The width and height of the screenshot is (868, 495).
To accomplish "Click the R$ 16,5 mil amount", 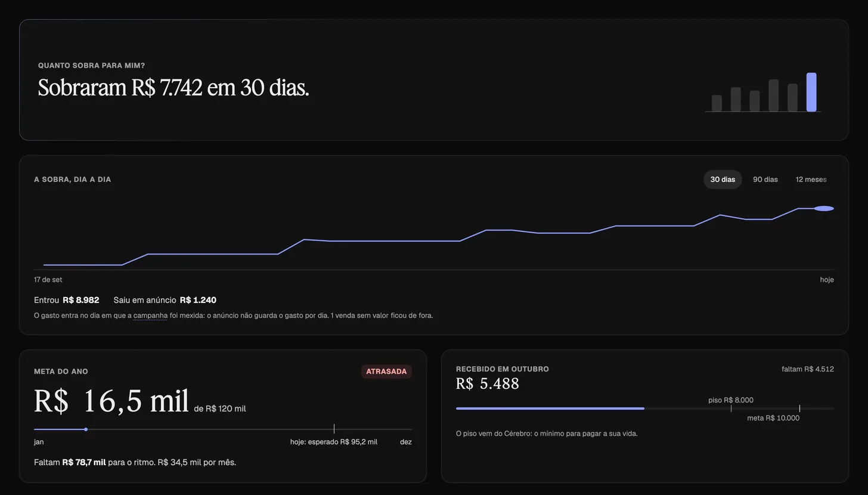I will [111, 401].
